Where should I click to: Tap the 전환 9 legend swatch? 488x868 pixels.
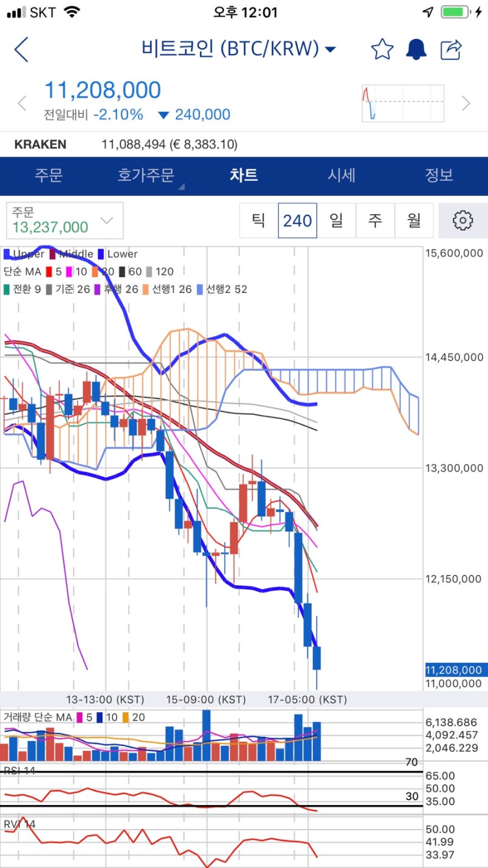7,289
